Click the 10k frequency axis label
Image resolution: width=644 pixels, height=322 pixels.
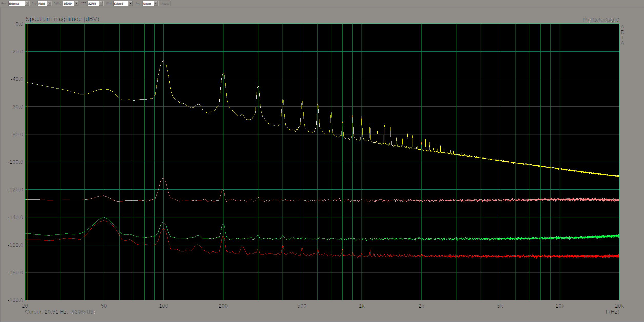(x=560, y=306)
